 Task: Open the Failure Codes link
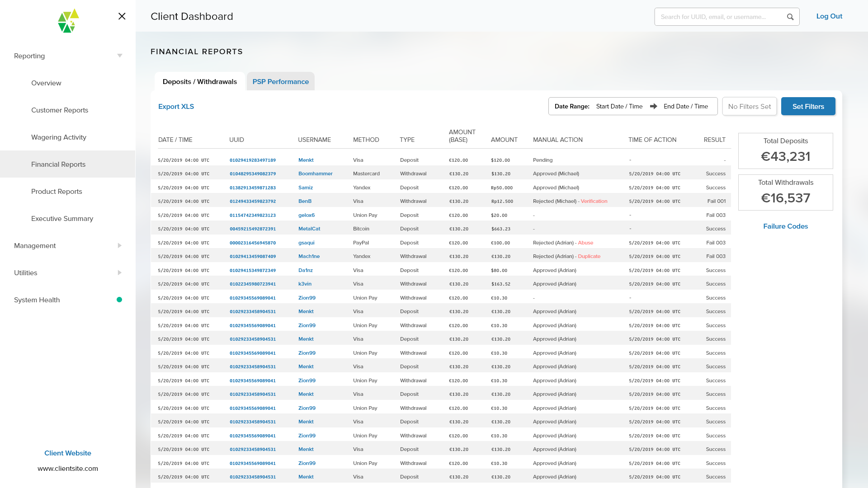tap(785, 226)
